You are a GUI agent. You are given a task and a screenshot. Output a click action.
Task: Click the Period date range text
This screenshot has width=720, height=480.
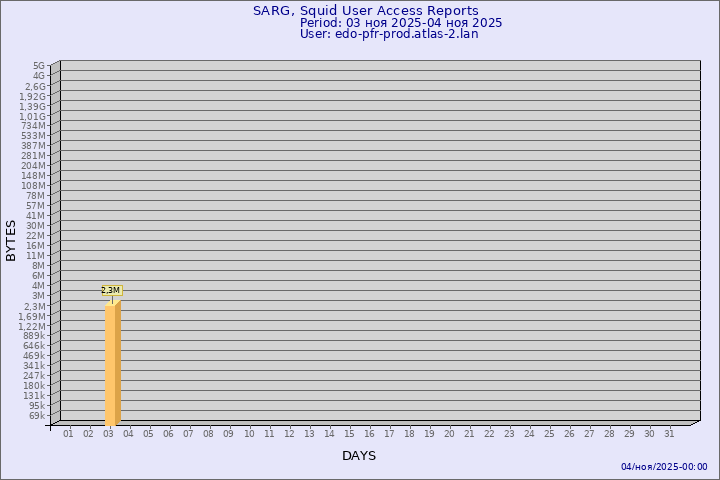pyautogui.click(x=401, y=23)
